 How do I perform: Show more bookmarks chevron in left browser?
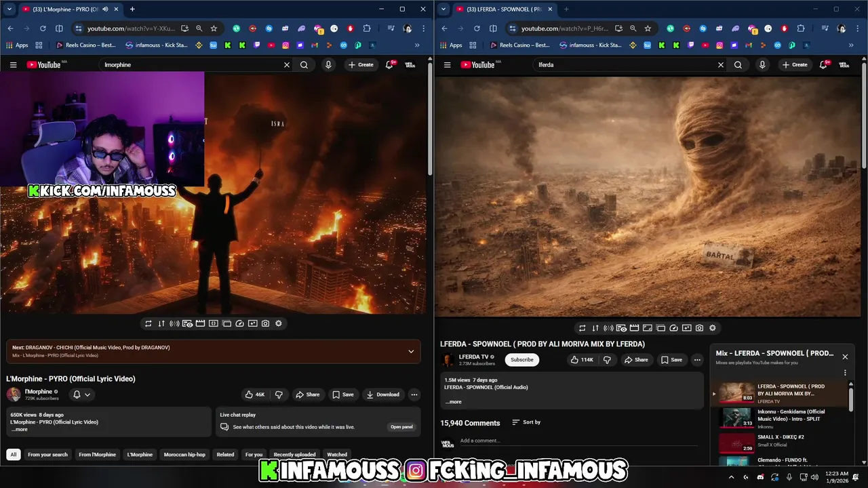[x=417, y=45]
